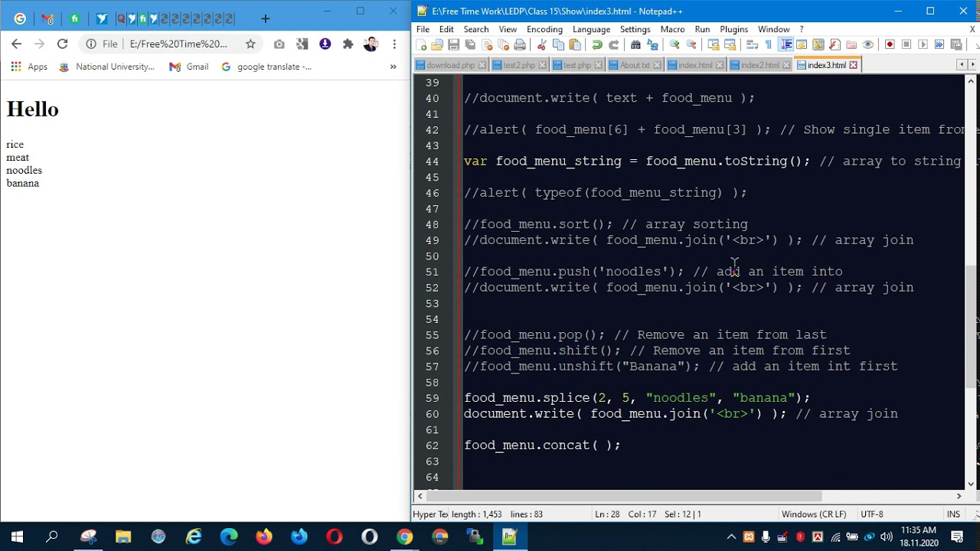Open the Encoding menu
Screen dimensions: 980x551
(544, 29)
